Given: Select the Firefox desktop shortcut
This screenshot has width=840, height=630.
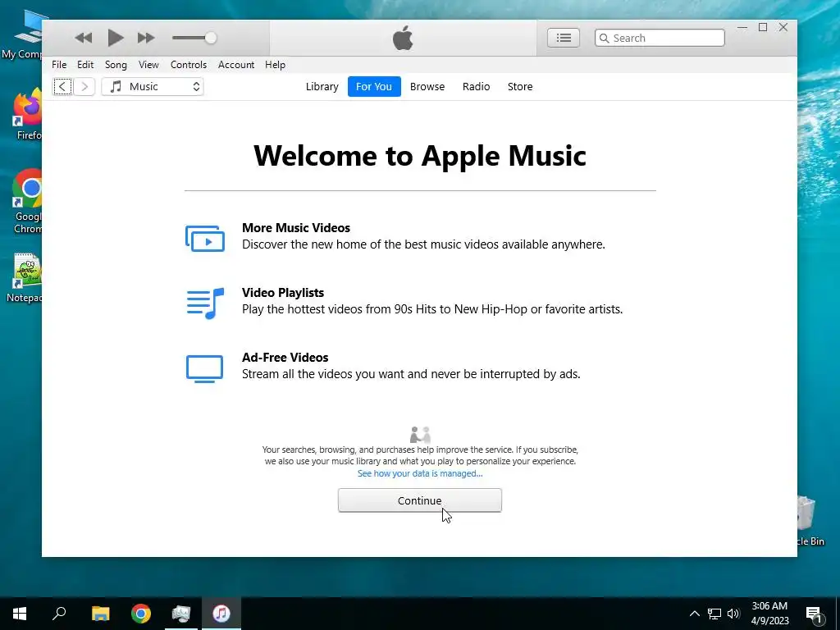Looking at the screenshot, I should point(27,115).
